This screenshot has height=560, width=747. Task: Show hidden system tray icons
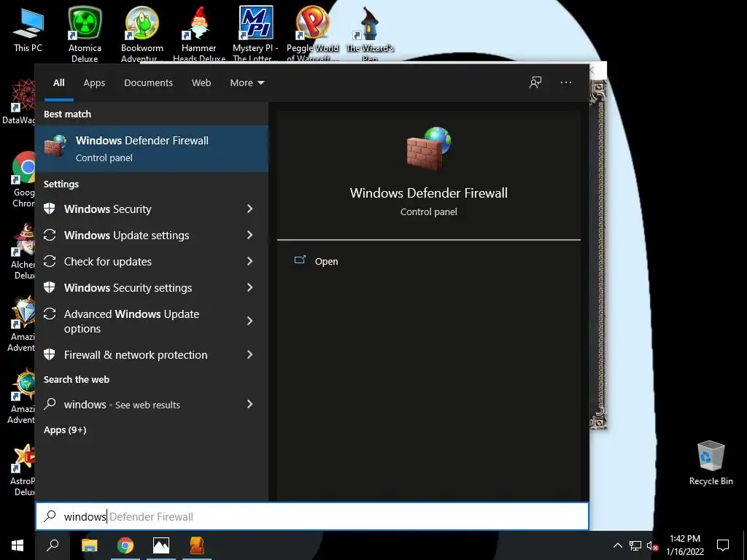tap(617, 545)
